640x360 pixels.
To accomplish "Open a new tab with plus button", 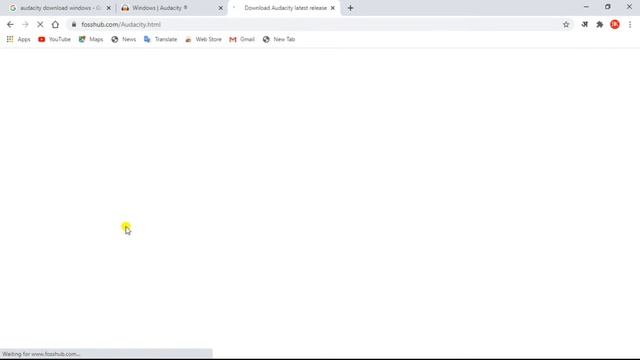I will point(350,8).
